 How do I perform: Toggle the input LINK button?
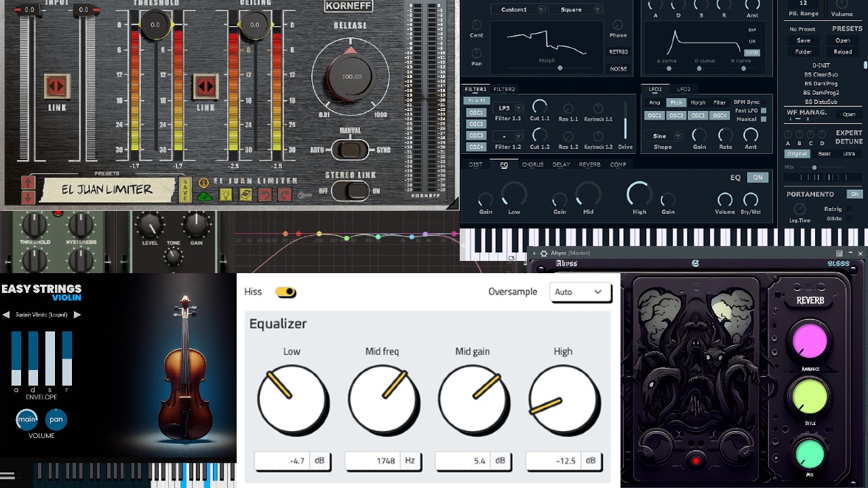[57, 86]
